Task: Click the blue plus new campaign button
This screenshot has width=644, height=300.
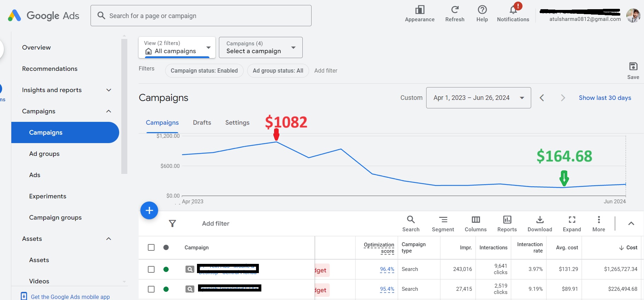Action: 149,210
